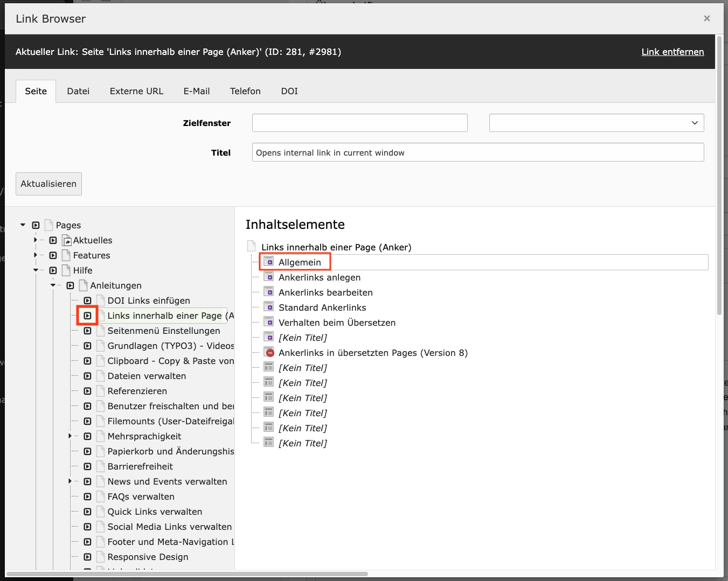This screenshot has width=728, height=581.
Task: Select the Social Media Links verwalten page
Action: (170, 527)
